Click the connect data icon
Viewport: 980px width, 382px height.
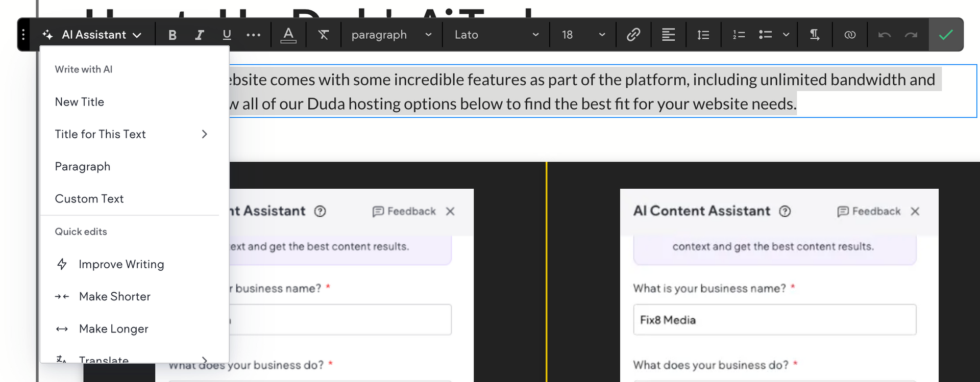tap(850, 35)
